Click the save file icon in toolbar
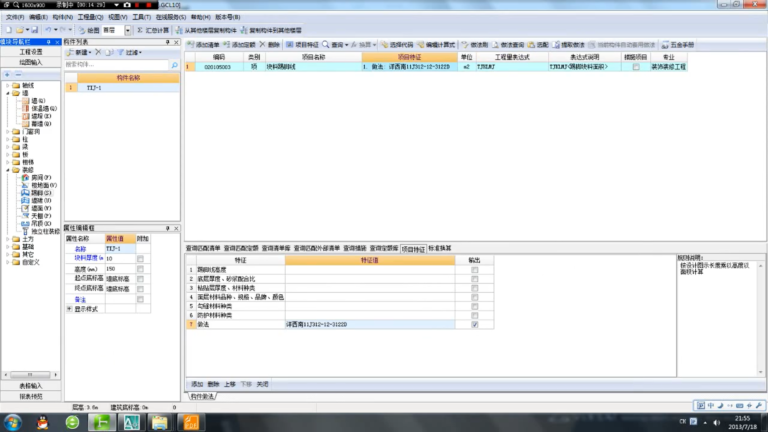The image size is (768, 432). point(34,30)
